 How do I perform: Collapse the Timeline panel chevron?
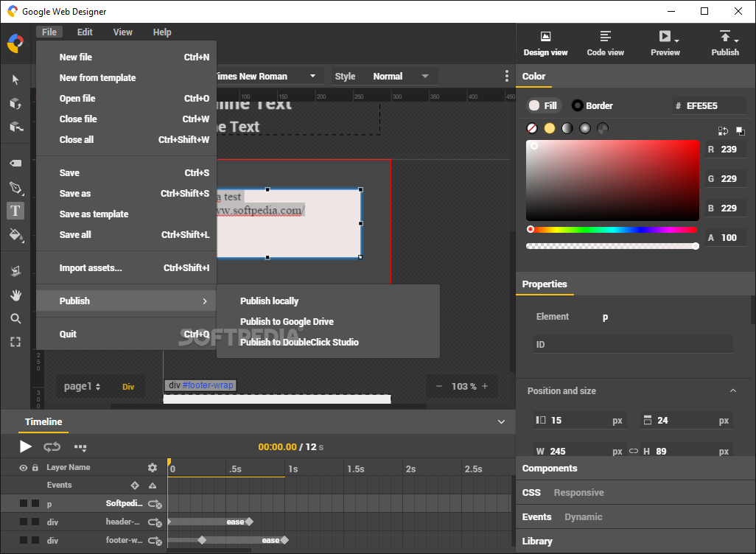point(502,422)
